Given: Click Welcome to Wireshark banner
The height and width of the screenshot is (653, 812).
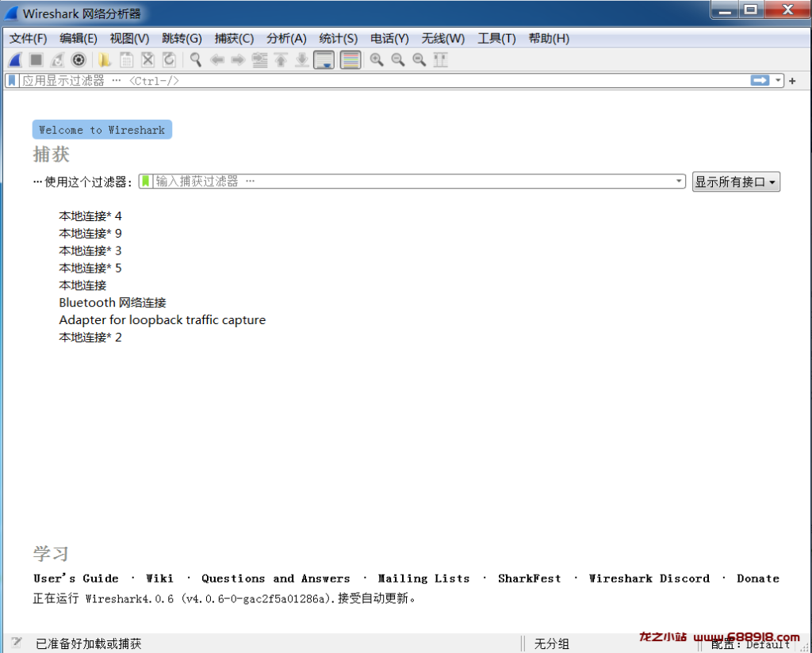Looking at the screenshot, I should pos(102,130).
